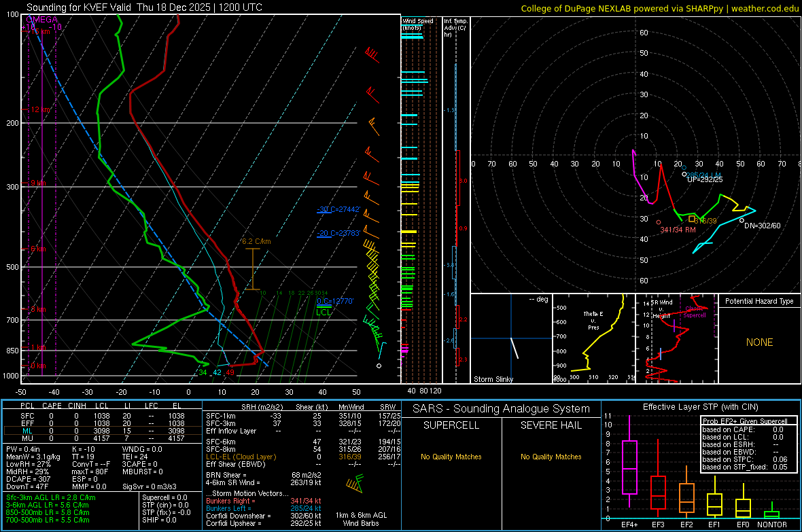Click the 'EFF' parcel row label
Viewport: 802px width, 532px height.
(x=27, y=423)
